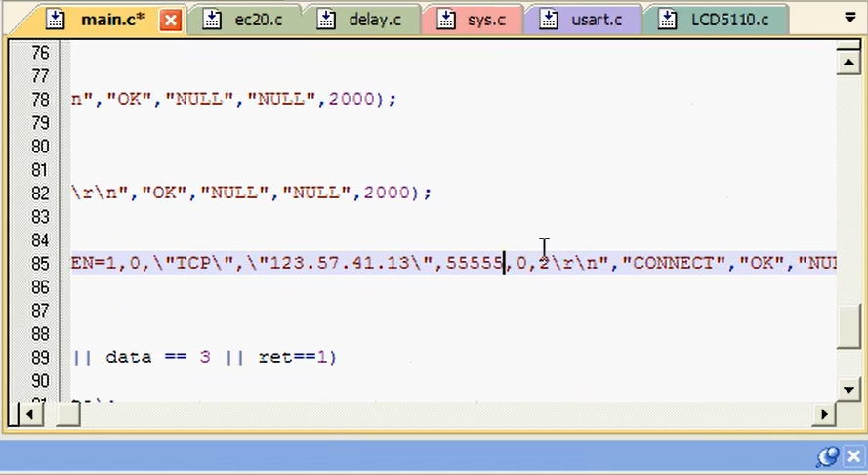
Task: Click the "TCP" text in line 85
Action: coord(193,263)
